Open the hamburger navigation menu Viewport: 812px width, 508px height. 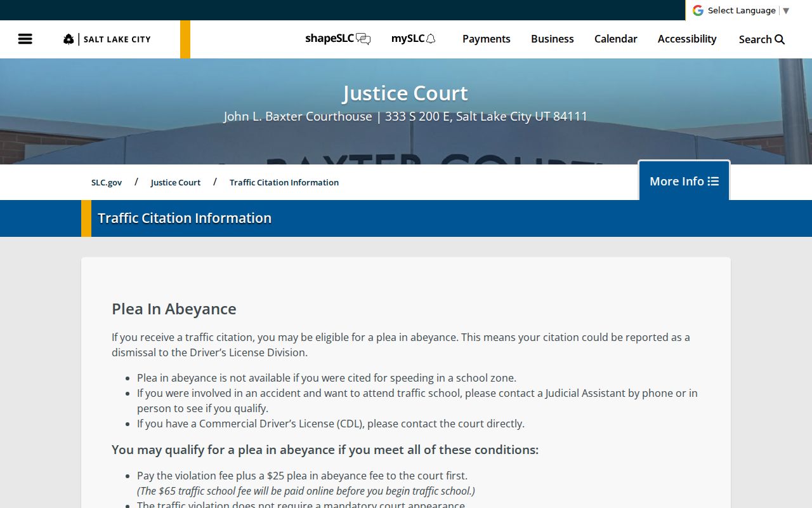click(25, 39)
